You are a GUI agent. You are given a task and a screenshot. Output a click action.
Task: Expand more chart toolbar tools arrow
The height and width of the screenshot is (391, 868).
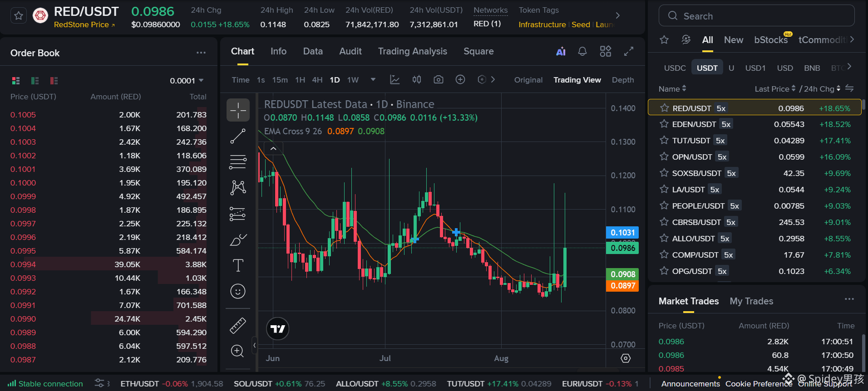493,80
